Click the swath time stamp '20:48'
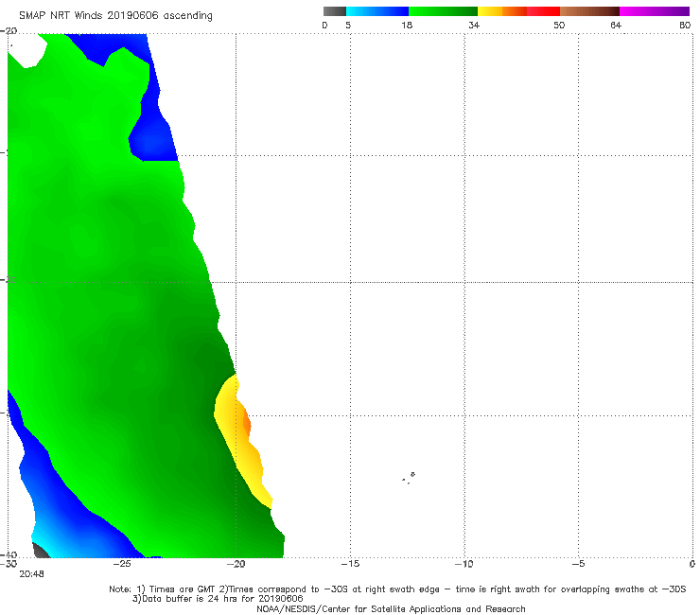Viewport: 700px width, 615px height. click(31, 574)
